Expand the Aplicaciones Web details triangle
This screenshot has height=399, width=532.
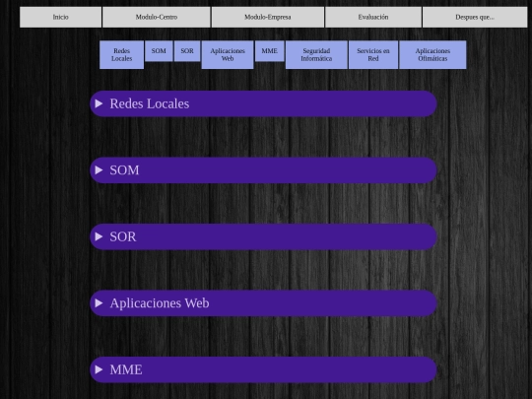tap(99, 303)
